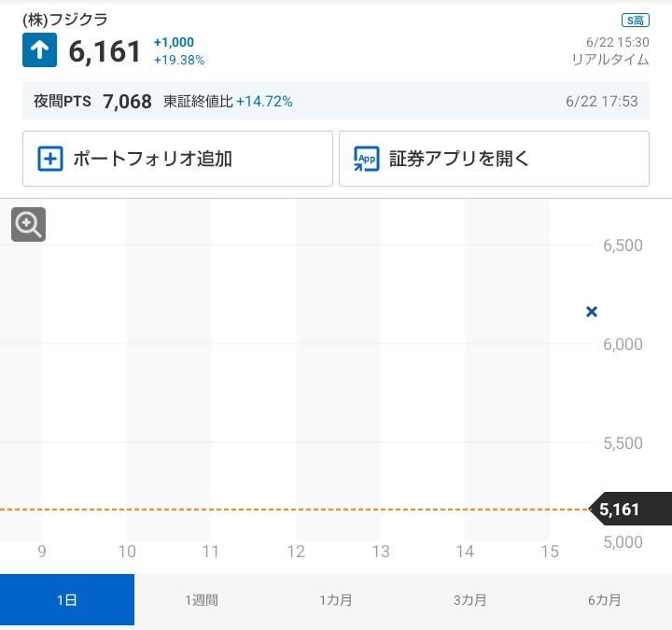Click the 12 hour axis label
This screenshot has width=672, height=630.
tap(296, 552)
